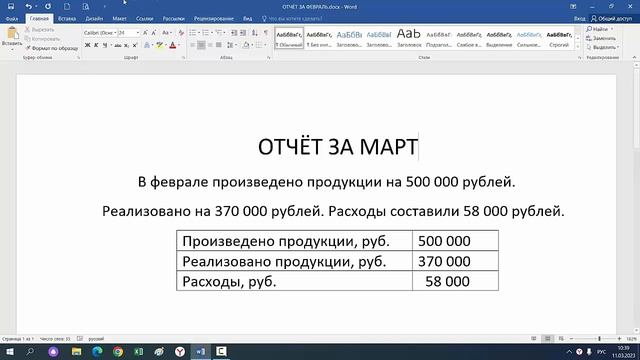Activate Формат по образцу format painter
The width and height of the screenshot is (640, 360).
pos(52,48)
